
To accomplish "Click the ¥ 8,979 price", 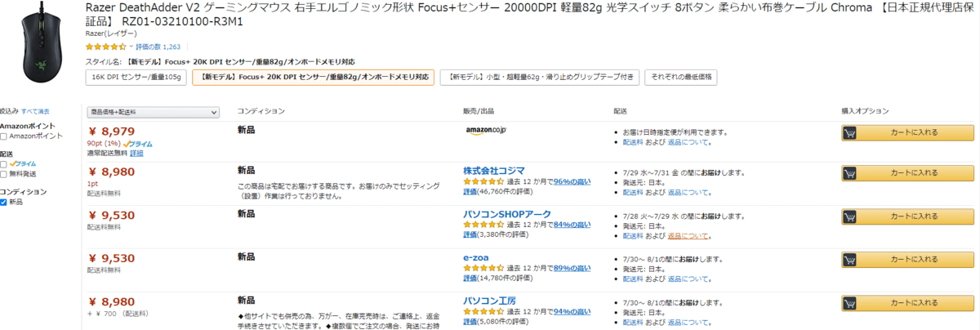I will point(112,131).
